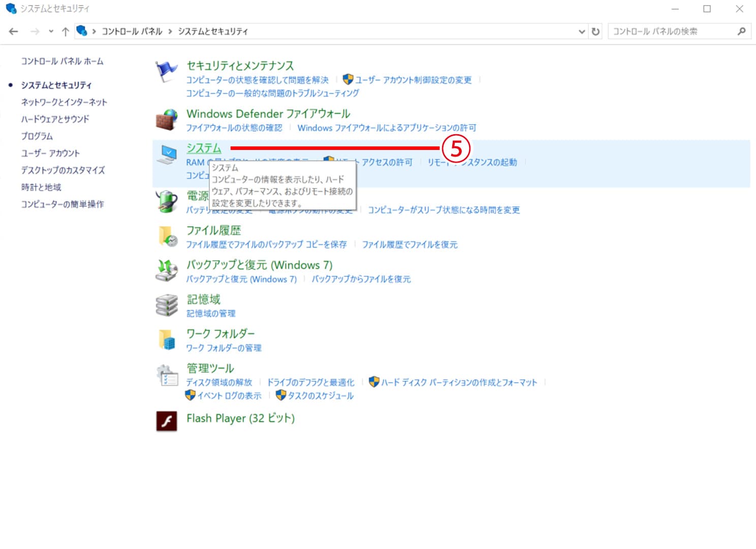Image resolution: width=756 pixels, height=549 pixels.
Task: Open バックアップと復元 (Windows 7) heading
Action: 260,265
